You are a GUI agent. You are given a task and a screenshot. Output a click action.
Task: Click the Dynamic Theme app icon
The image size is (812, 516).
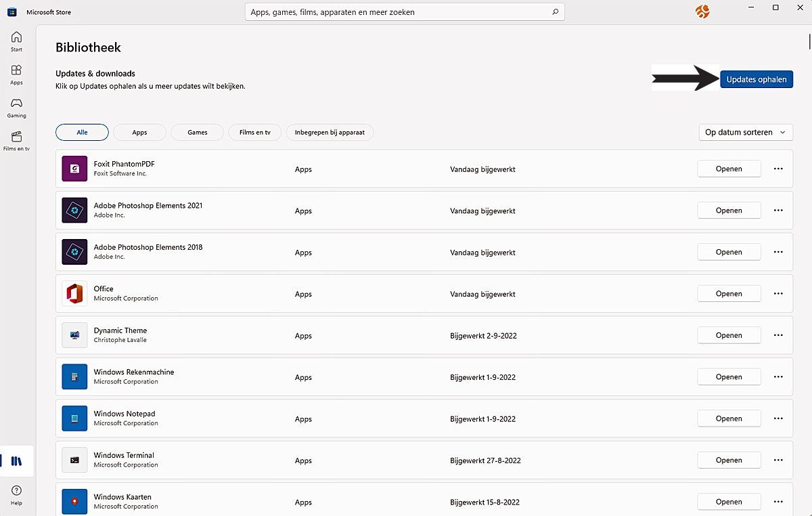coord(74,335)
